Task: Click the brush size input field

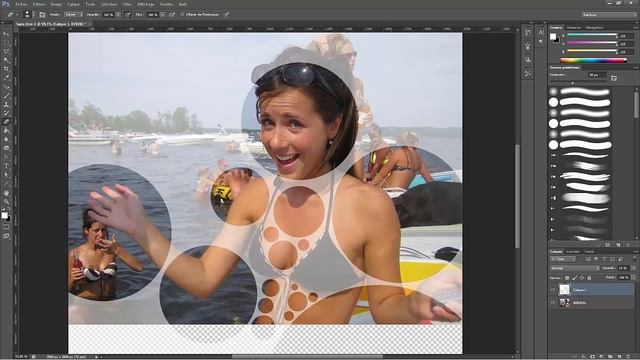Action: (x=597, y=75)
